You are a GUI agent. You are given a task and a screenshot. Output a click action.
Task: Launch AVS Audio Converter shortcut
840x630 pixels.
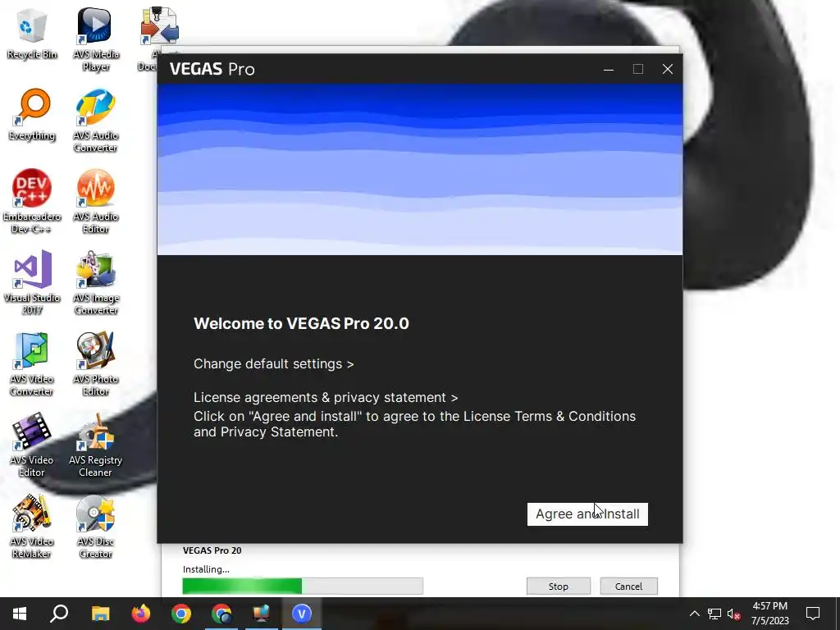(95, 121)
